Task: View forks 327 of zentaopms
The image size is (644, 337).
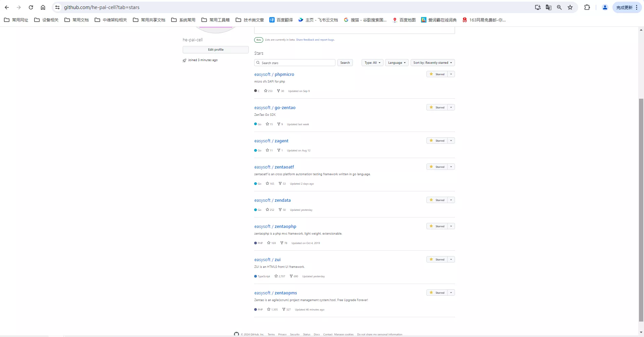Action: (286, 309)
